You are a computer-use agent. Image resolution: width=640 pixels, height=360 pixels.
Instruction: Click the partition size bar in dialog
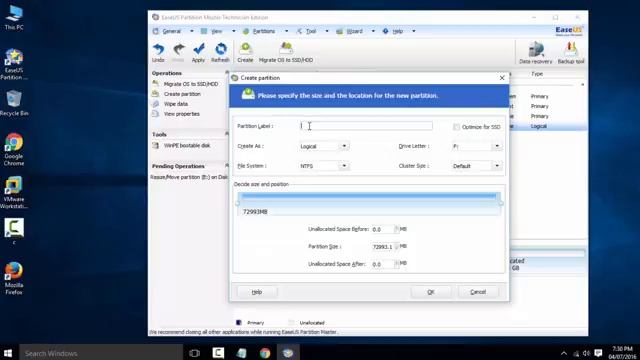point(369,204)
